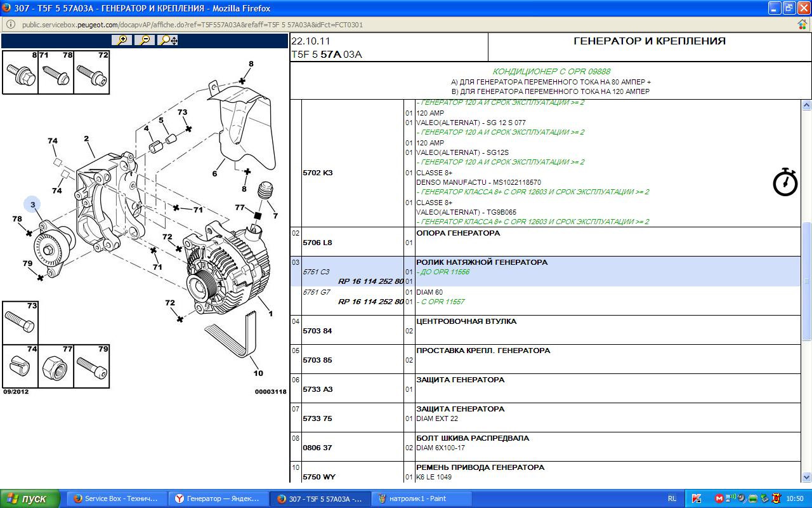Click green note С OPR 11557
Image resolution: width=812 pixels, height=508 pixels.
coord(440,302)
